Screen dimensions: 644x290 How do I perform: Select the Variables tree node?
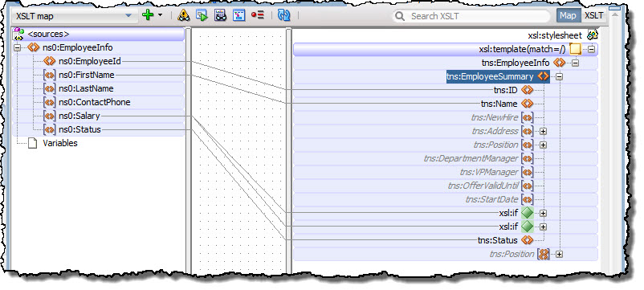[x=60, y=143]
